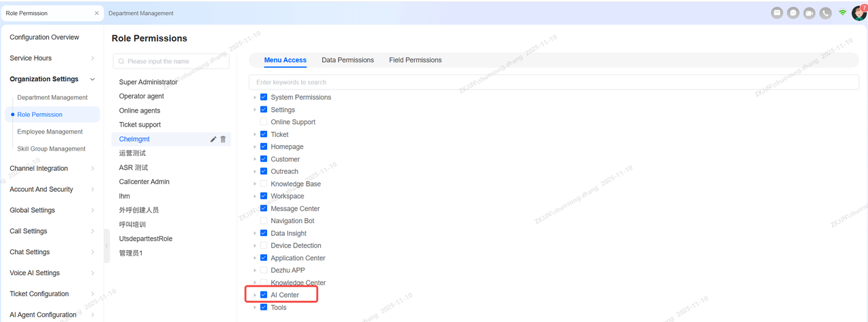Open the user avatar with notification badge
This screenshot has height=322, width=868.
pyautogui.click(x=859, y=13)
